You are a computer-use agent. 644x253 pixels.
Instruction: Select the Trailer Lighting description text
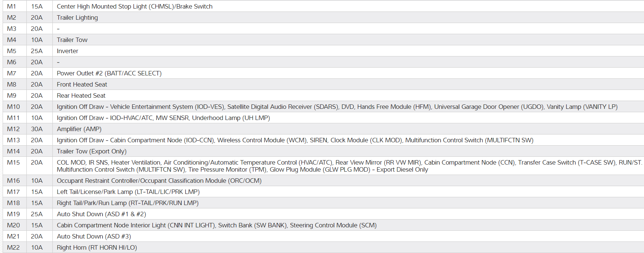point(77,17)
